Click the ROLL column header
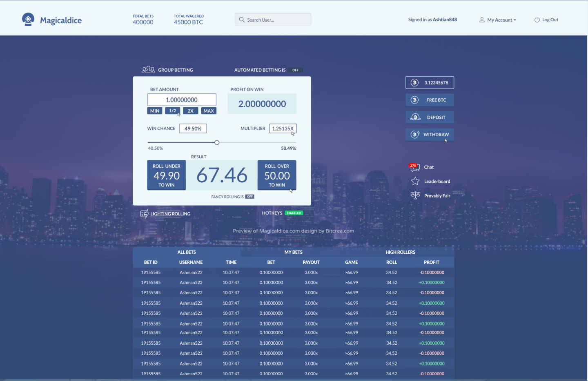This screenshot has width=588, height=381. tap(392, 262)
